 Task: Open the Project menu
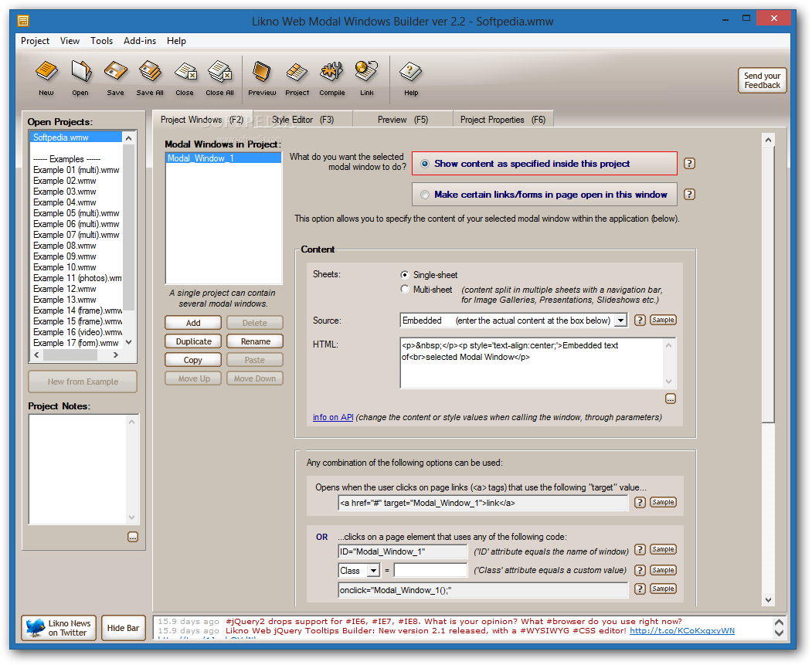36,41
